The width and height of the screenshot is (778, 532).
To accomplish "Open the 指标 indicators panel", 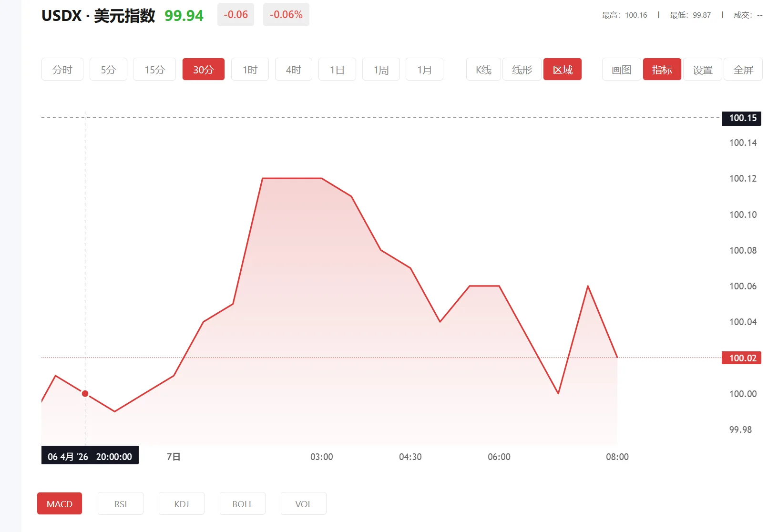I will point(662,69).
